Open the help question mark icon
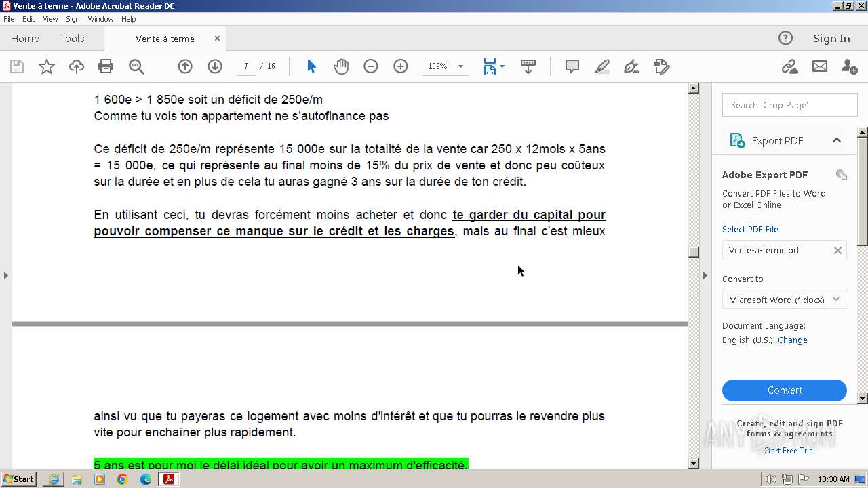 (x=785, y=39)
